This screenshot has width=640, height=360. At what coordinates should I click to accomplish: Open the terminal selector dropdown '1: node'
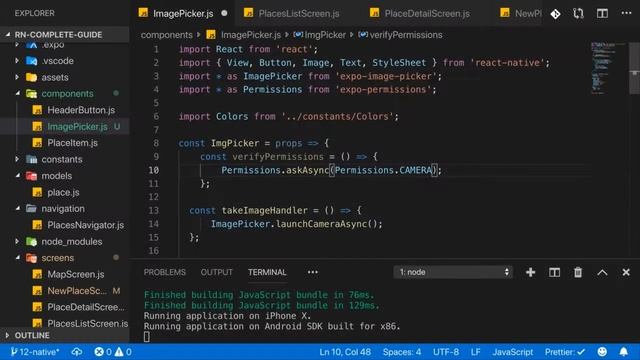tap(453, 272)
